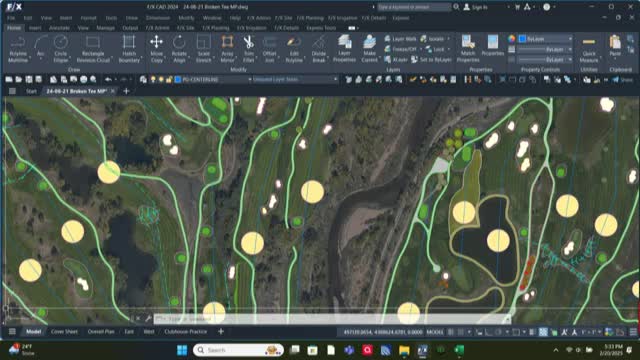Expand the Sign In dropdown arrow
The width and height of the screenshot is (640, 360).
click(508, 7)
